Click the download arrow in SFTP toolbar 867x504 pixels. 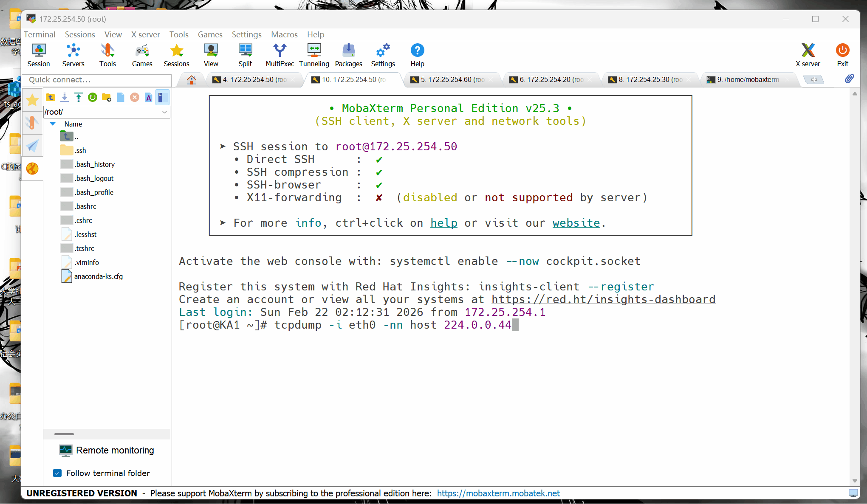(x=65, y=98)
